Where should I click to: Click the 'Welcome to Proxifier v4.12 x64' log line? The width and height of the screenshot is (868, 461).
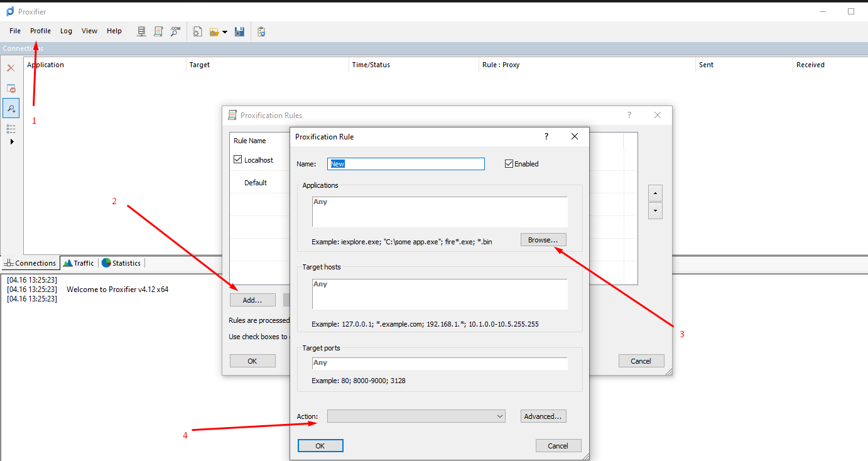[117, 290]
